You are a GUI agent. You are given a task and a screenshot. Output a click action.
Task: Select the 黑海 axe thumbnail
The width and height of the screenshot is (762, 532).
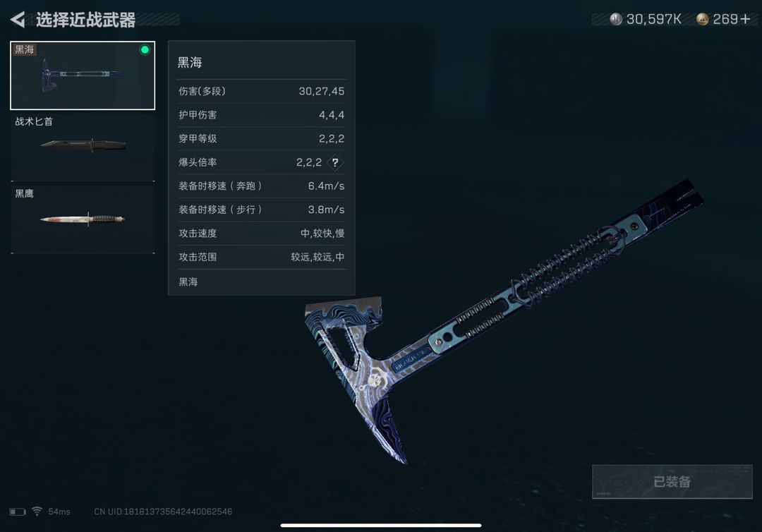click(x=83, y=75)
